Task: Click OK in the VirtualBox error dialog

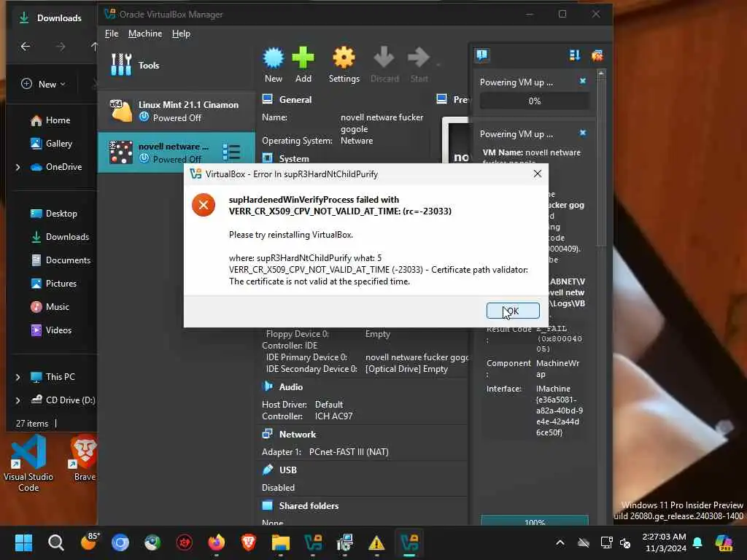Action: coord(513,311)
